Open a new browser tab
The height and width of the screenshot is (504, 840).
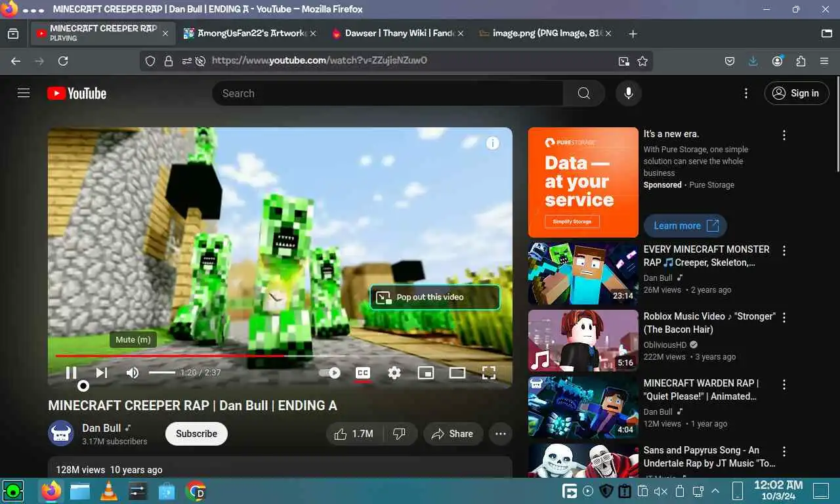click(633, 33)
